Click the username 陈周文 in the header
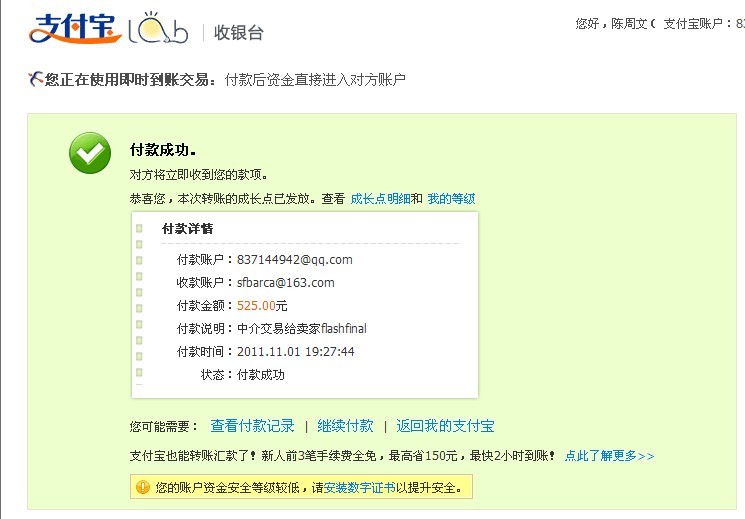This screenshot has width=745, height=519. tap(629, 24)
